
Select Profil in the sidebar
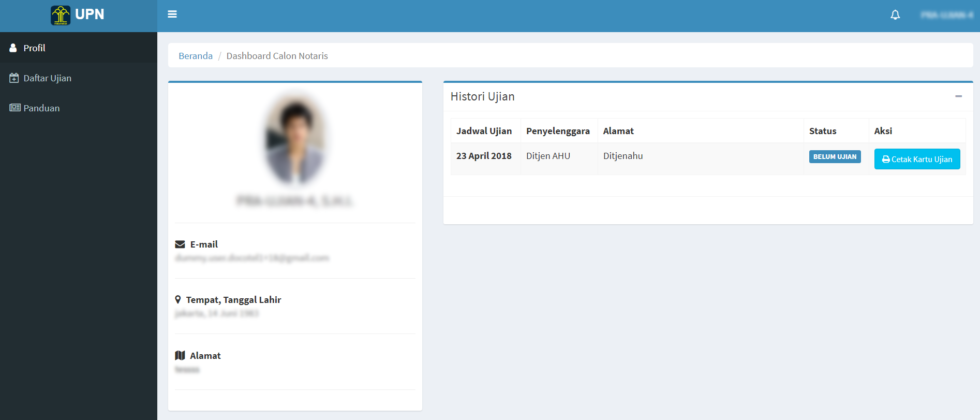[34, 48]
